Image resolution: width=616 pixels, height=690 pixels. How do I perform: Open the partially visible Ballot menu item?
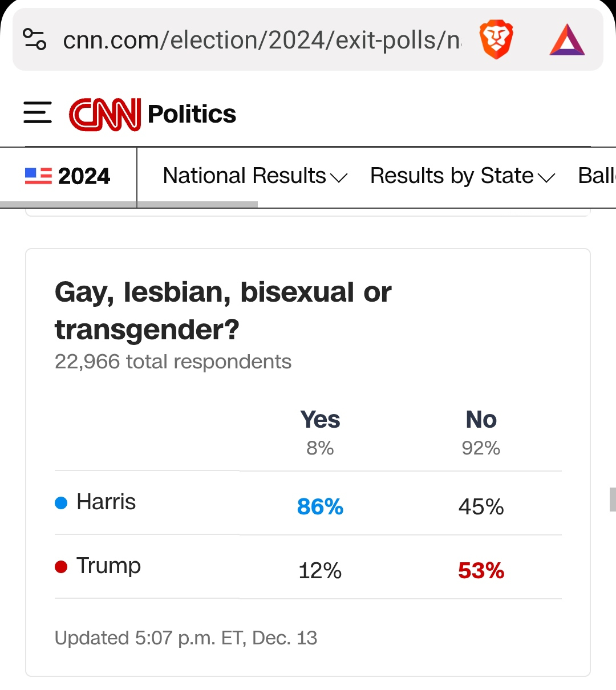pos(596,176)
